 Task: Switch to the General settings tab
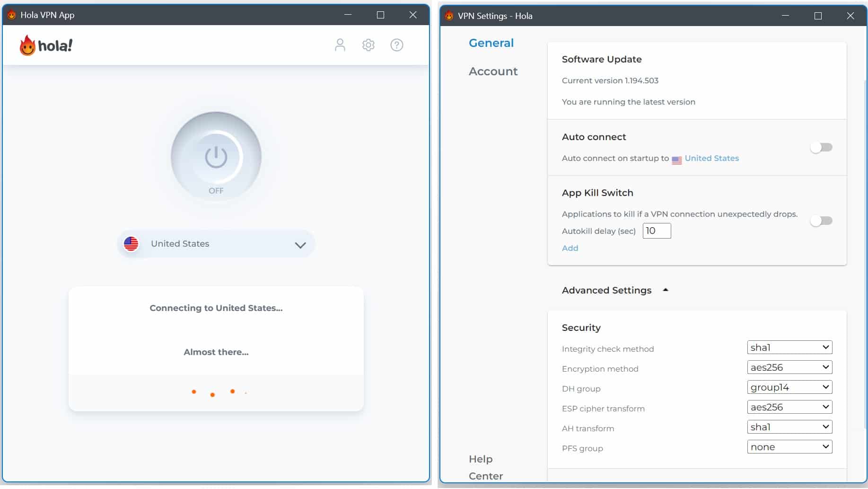tap(491, 43)
